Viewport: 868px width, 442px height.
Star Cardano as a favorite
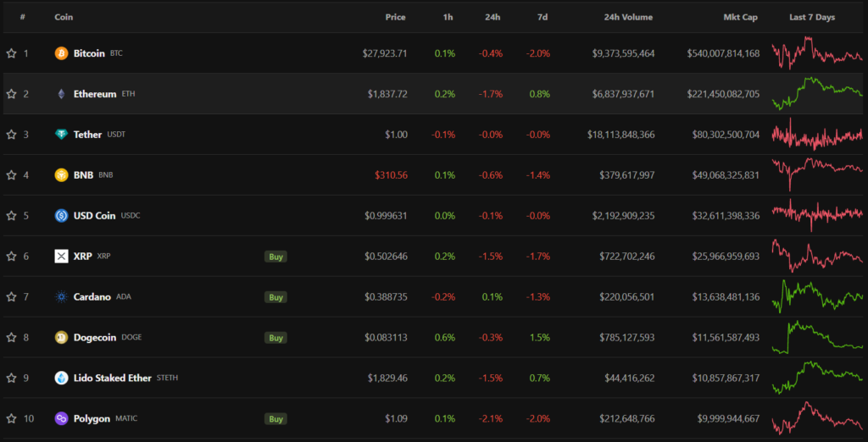[11, 297]
